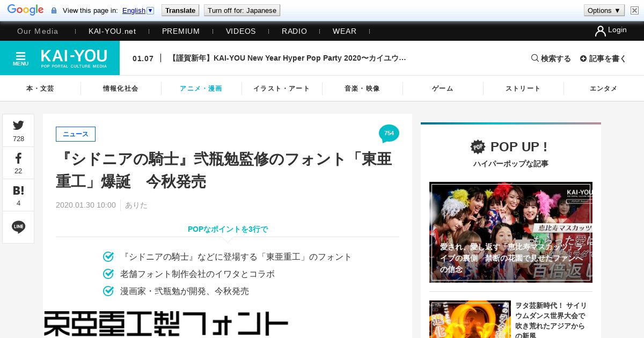
Task: Click the Translate button
Action: pos(180,10)
